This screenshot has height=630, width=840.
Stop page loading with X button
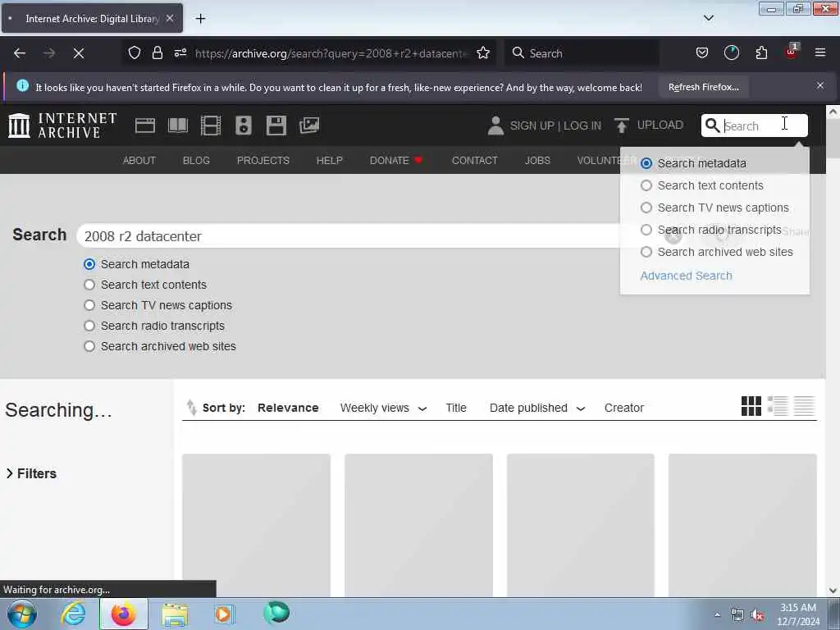click(x=78, y=53)
